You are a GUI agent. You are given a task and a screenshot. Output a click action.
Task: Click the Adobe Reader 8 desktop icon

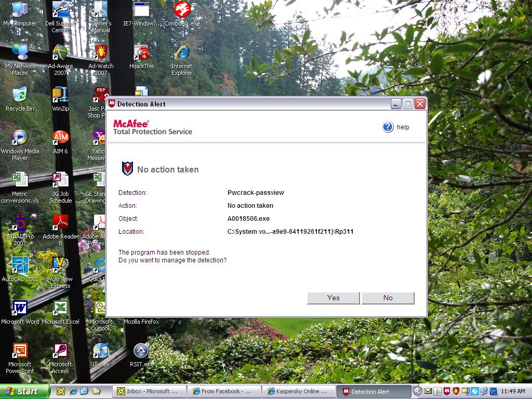click(x=61, y=230)
